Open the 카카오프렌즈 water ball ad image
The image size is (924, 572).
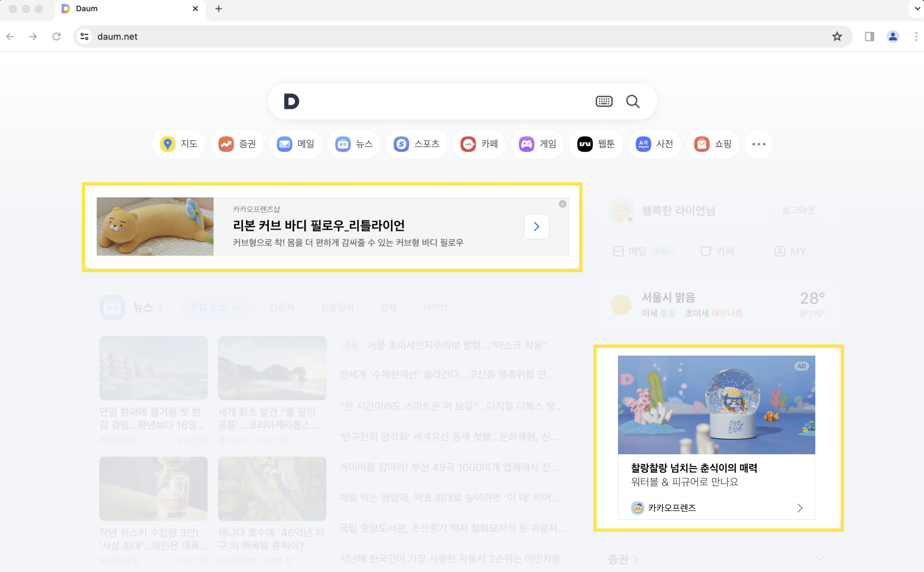coord(716,405)
